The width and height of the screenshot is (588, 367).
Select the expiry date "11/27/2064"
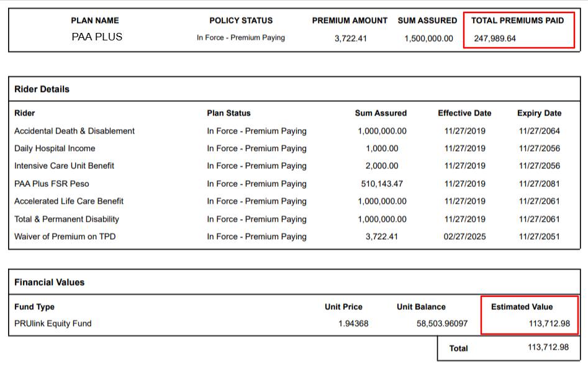tap(539, 131)
